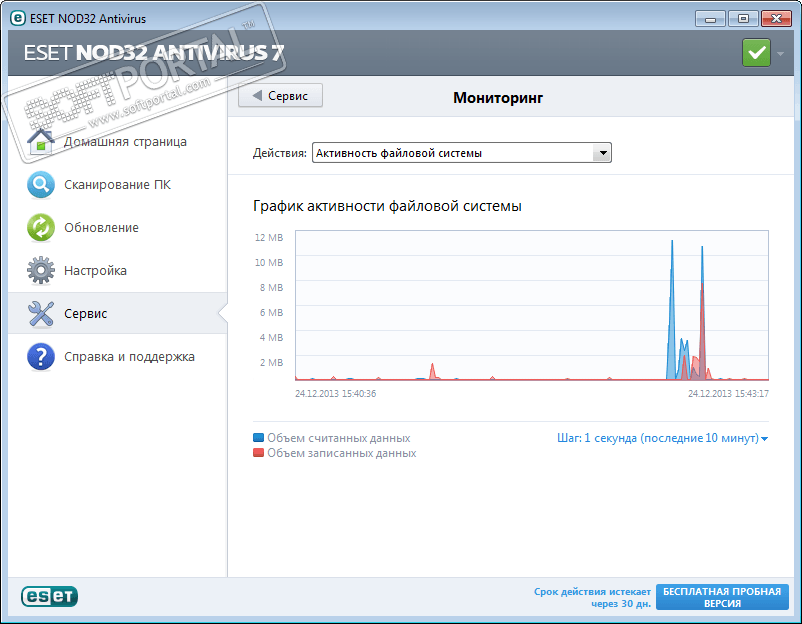
Task: Click the График активности файловой системы heading
Action: click(x=387, y=206)
